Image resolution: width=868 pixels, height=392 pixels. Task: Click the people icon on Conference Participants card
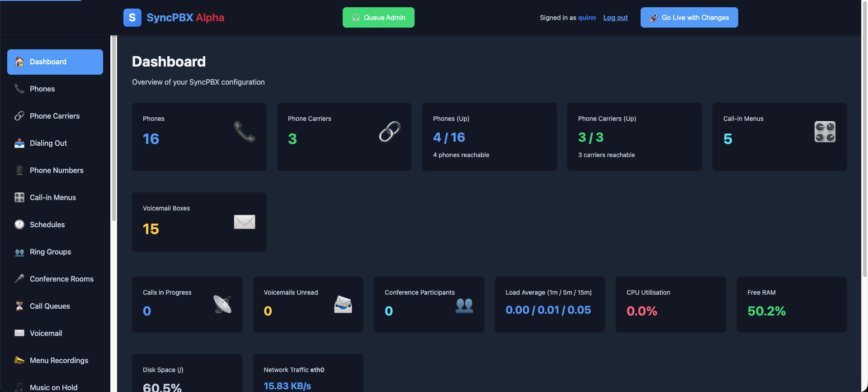coord(464,305)
